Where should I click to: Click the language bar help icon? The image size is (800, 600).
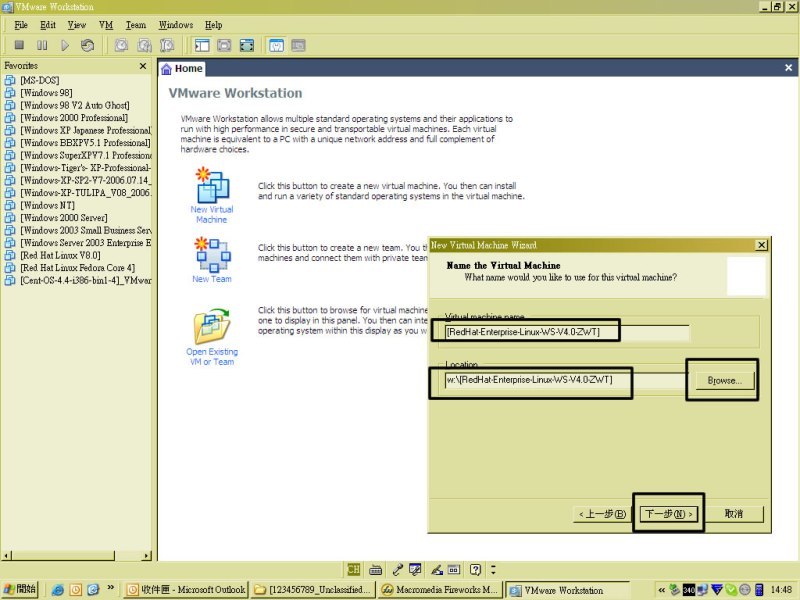click(x=476, y=569)
